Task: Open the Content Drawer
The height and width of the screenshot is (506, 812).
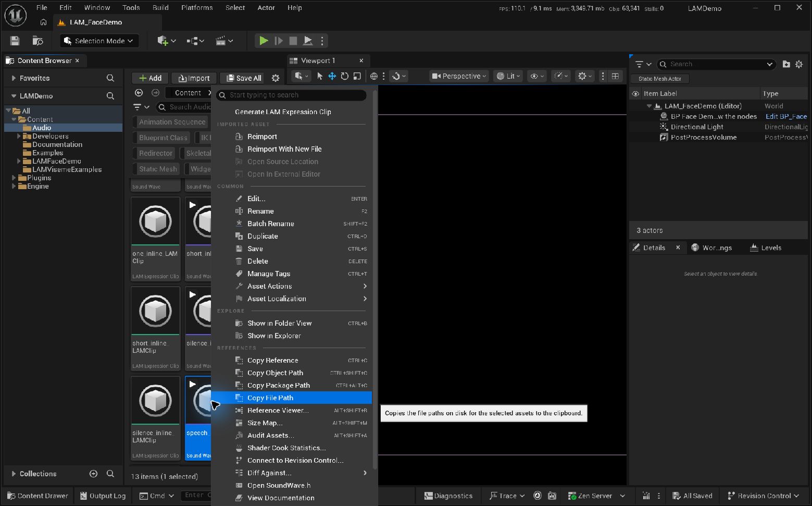Action: tap(37, 496)
